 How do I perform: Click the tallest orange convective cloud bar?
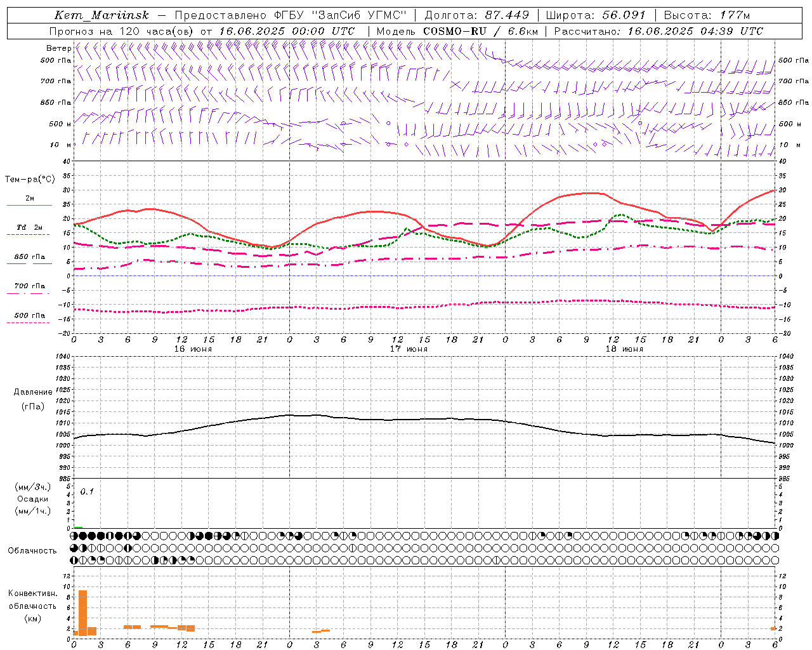tap(82, 613)
